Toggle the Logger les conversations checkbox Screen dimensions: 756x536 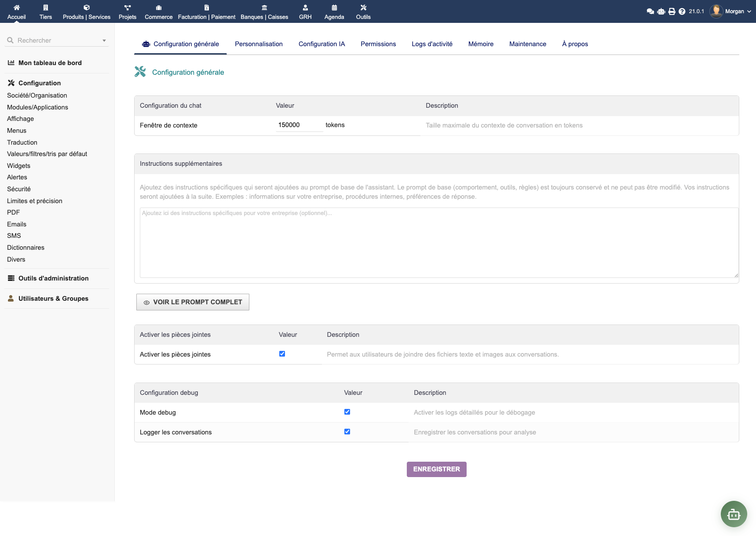coord(347,432)
